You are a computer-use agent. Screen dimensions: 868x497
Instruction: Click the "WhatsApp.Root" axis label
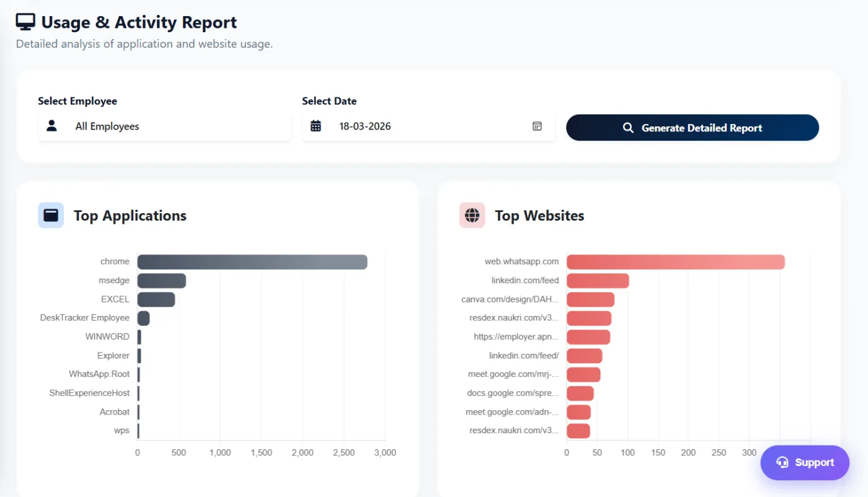99,374
